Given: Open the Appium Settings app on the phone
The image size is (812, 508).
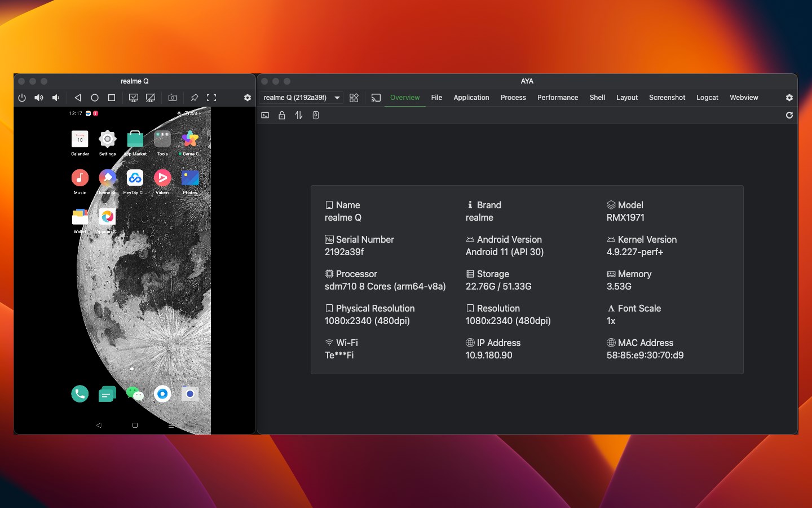Looking at the screenshot, I should [107, 217].
